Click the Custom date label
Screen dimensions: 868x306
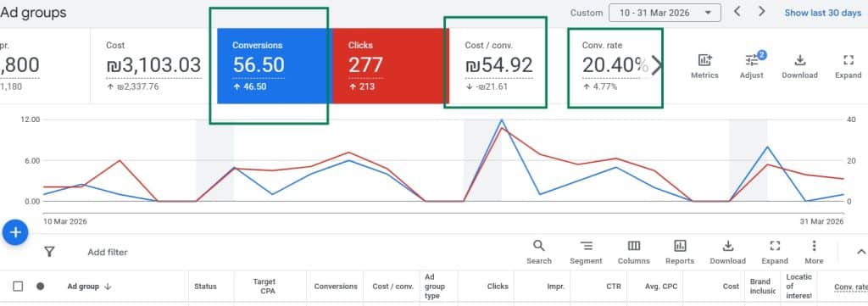coord(587,13)
